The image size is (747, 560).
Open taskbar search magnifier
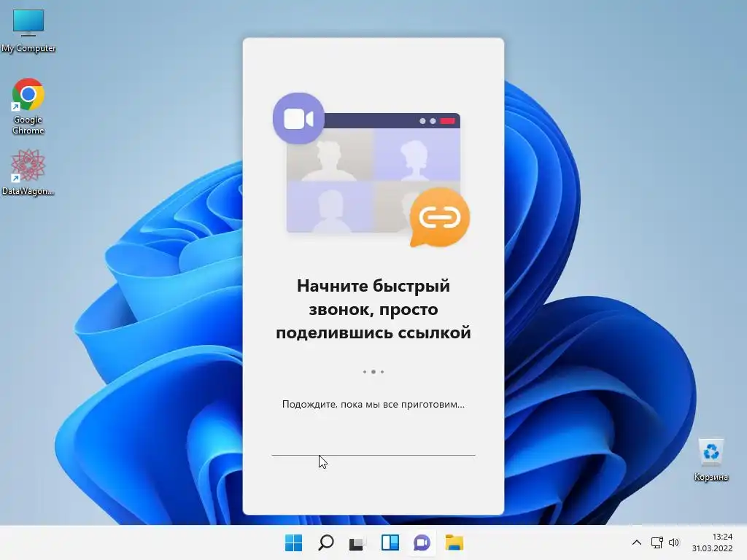(326, 542)
